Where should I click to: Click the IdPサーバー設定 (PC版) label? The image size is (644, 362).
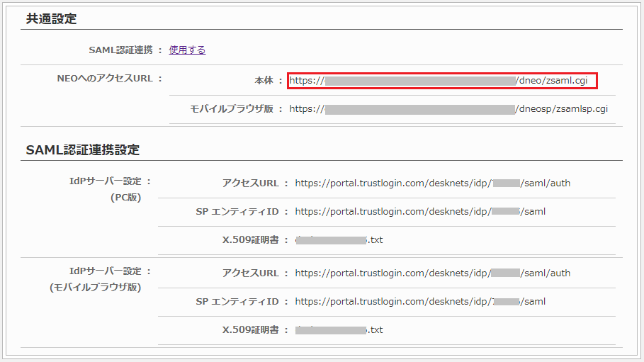point(105,189)
